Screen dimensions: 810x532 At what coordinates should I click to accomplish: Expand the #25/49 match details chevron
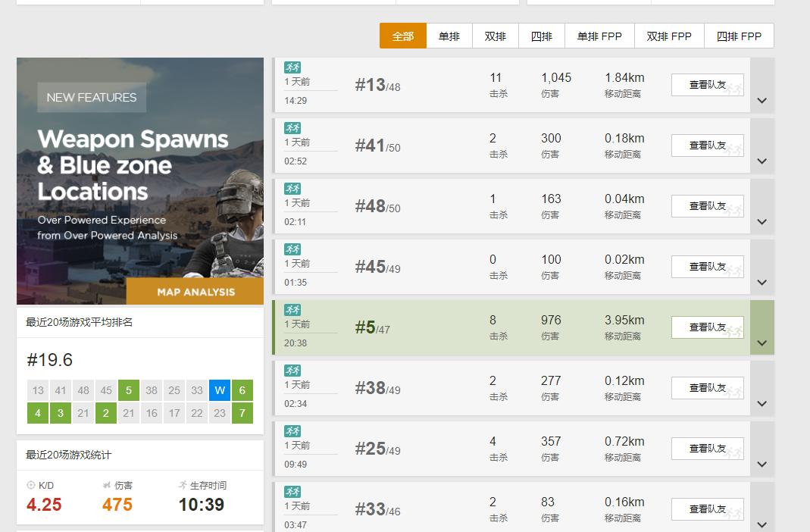click(762, 465)
